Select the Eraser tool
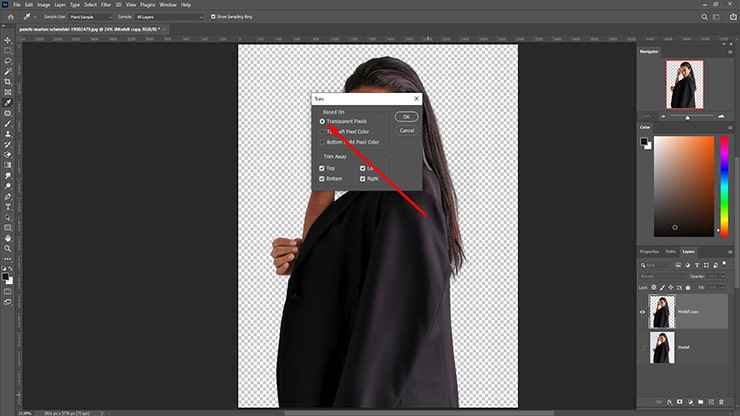This screenshot has width=740, height=416. (x=8, y=155)
